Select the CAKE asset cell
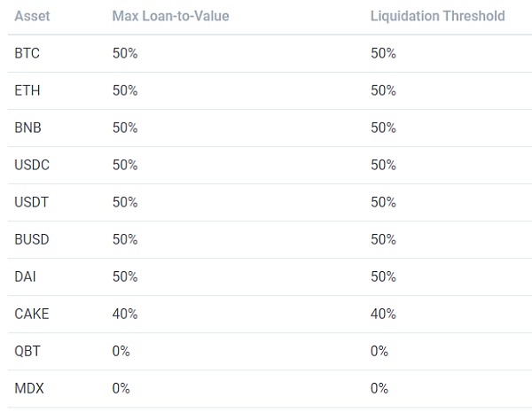This screenshot has width=532, height=420. [x=32, y=314]
